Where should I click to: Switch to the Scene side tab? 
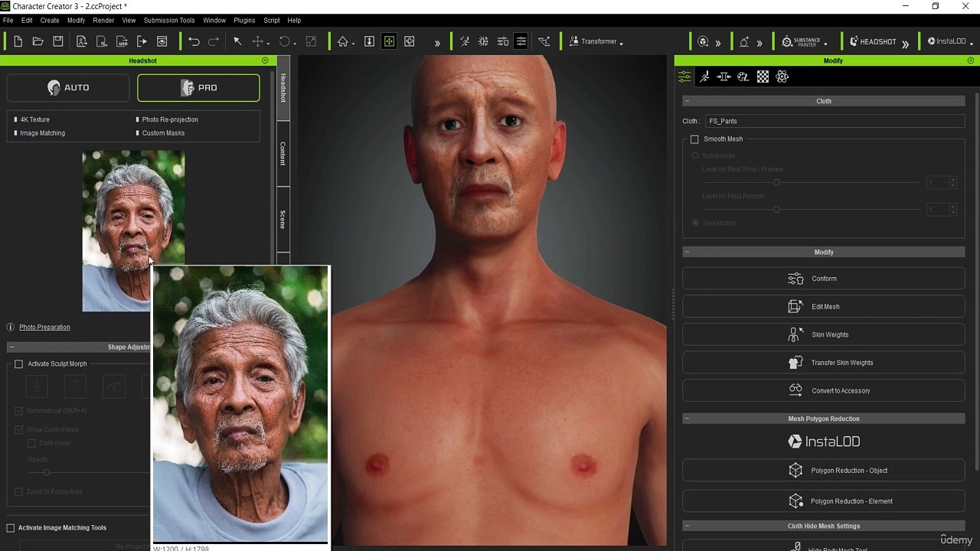(283, 220)
